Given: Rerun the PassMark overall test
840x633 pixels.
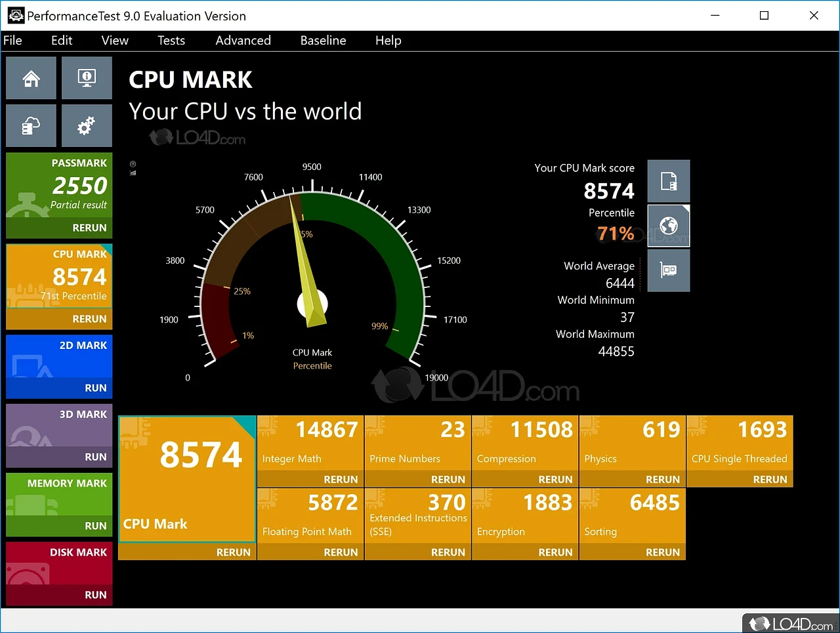Looking at the screenshot, I should 89,228.
